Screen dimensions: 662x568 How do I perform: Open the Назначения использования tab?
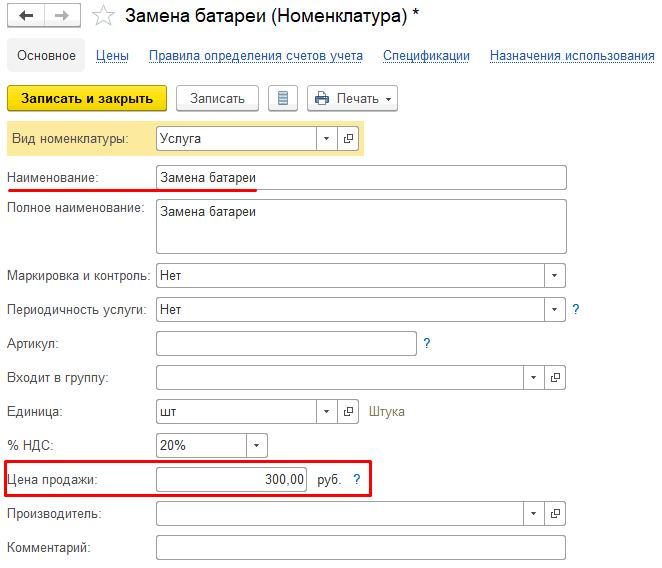pos(572,56)
